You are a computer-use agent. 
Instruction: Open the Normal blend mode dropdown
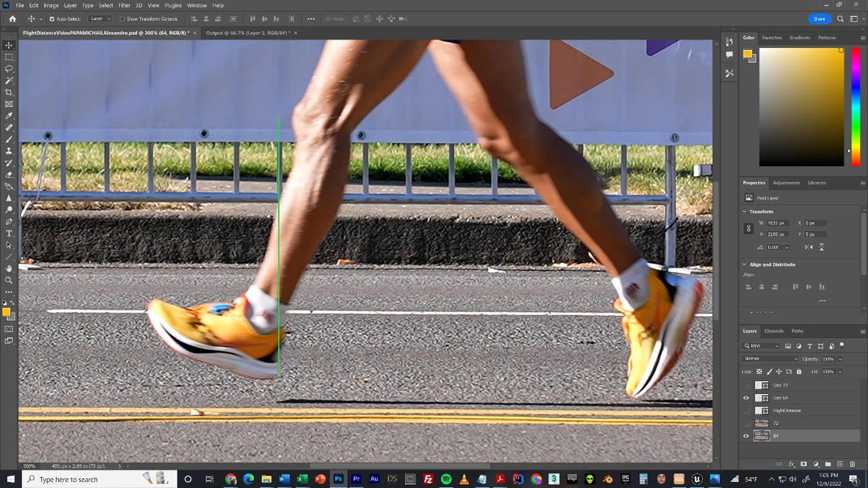(x=770, y=359)
